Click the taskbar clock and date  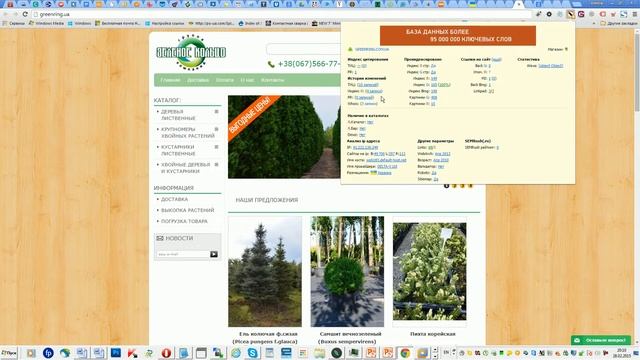(621, 353)
